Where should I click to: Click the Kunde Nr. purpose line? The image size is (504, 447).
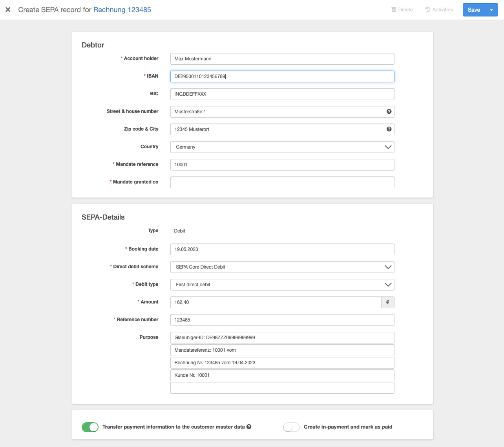[x=282, y=375]
